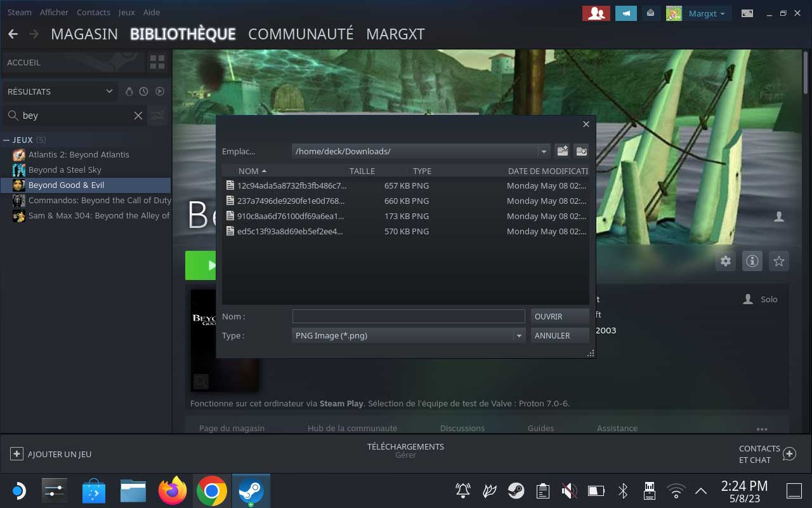This screenshot has height=508, width=812.
Task: Open the Contacts menu
Action: (93, 13)
